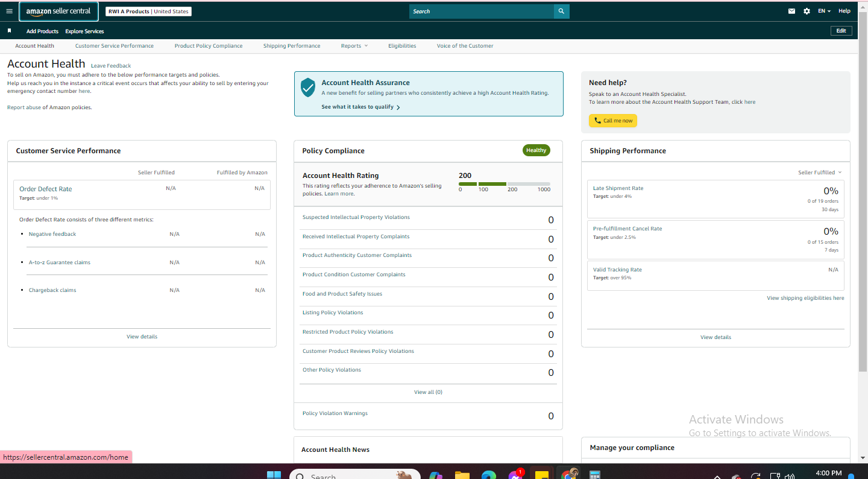Click the Account Health Assurance shield icon
868x479 pixels.
tap(308, 87)
